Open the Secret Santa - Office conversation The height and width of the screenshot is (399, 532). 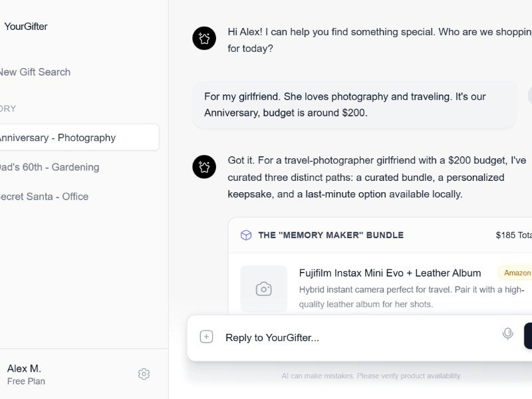pos(44,196)
